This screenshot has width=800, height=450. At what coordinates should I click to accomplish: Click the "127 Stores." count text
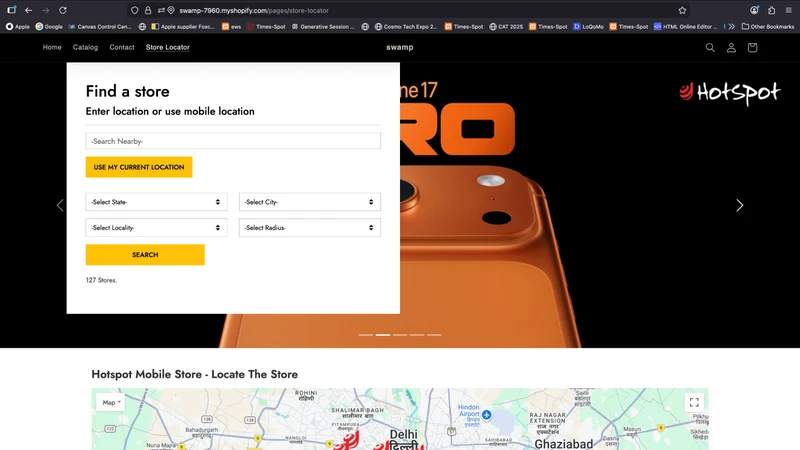click(x=101, y=280)
